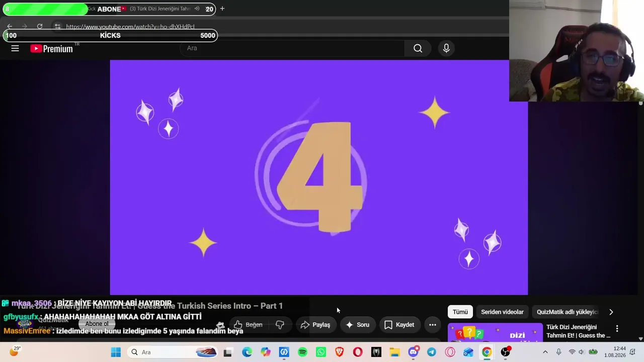Save the video with Kaydet
Viewport: 644px width, 362px height.
click(x=399, y=325)
